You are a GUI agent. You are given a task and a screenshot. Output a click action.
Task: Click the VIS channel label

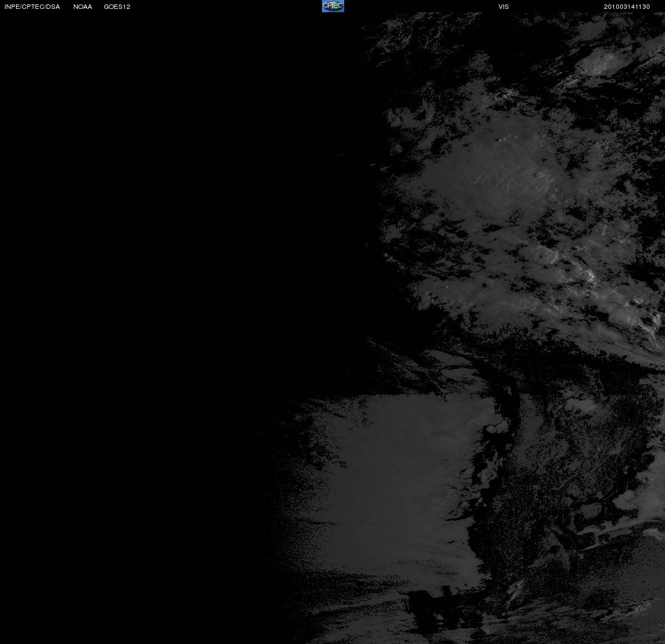point(504,7)
